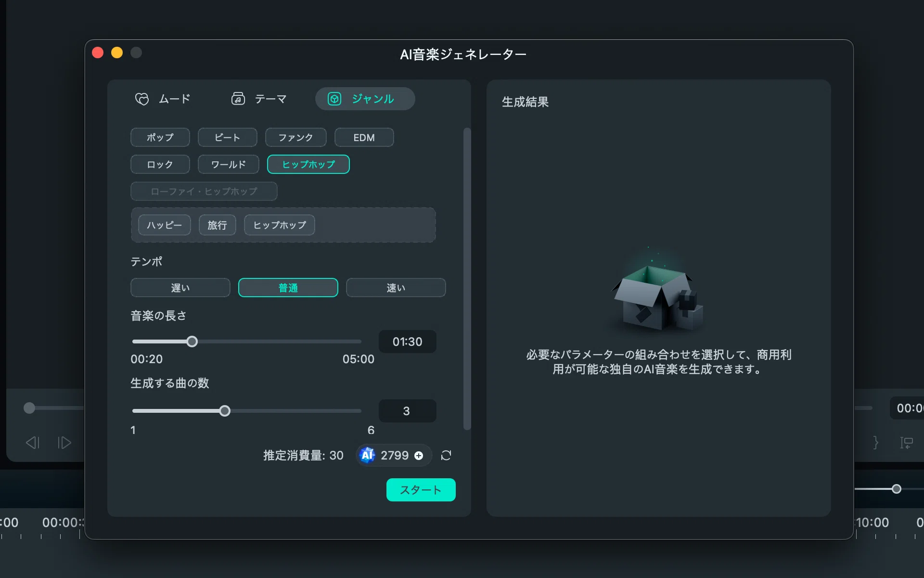Click the 推定消費量: 30 label
Image resolution: width=924 pixels, height=578 pixels.
coord(303,455)
